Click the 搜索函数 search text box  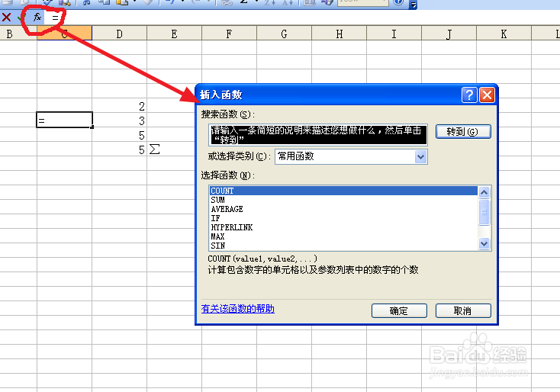pos(318,134)
